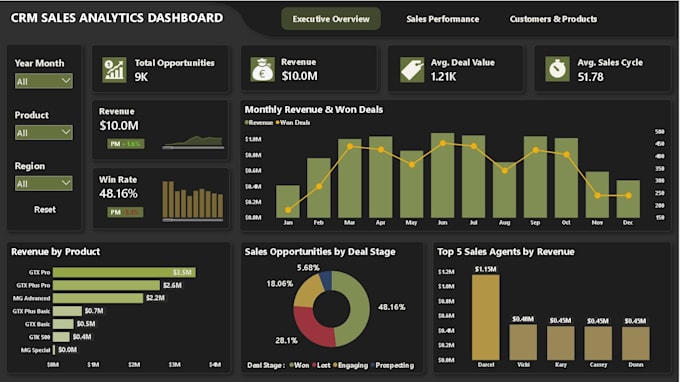Open the Product filter dropdown
The width and height of the screenshot is (680, 382).
coord(44,132)
